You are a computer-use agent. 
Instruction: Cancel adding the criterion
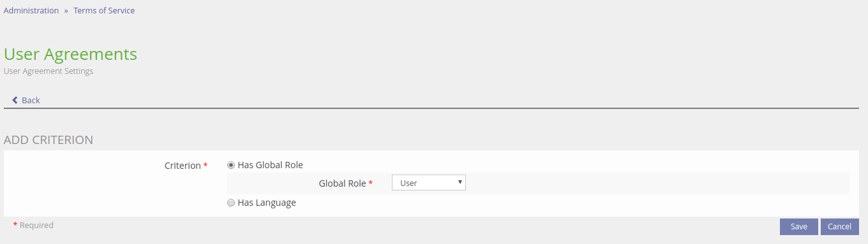[x=840, y=227]
